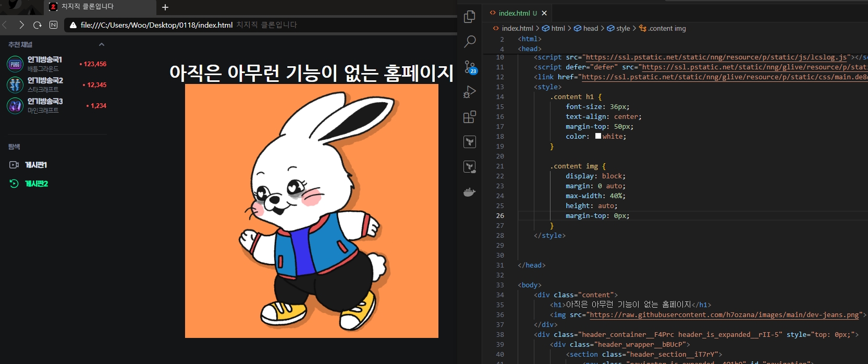868x364 pixels.
Task: Click the 'max-width: 40%;' code line
Action: pos(595,196)
